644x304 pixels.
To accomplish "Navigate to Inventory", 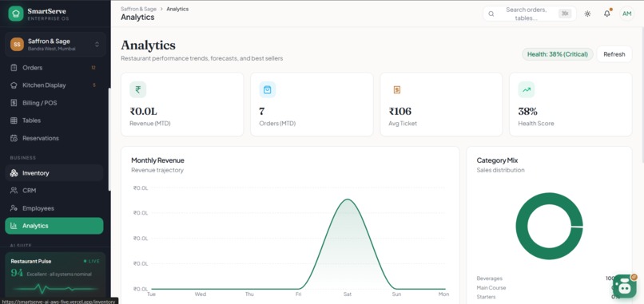I will (x=54, y=173).
